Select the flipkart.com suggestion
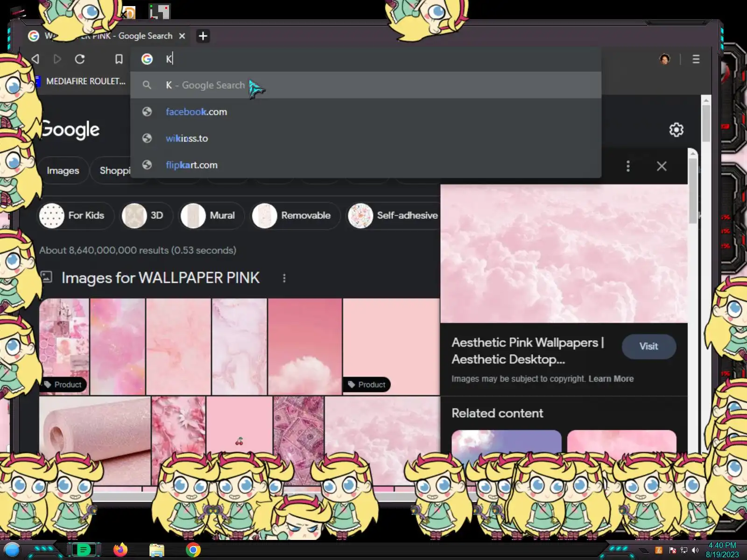Image resolution: width=747 pixels, height=560 pixels. coord(366,165)
